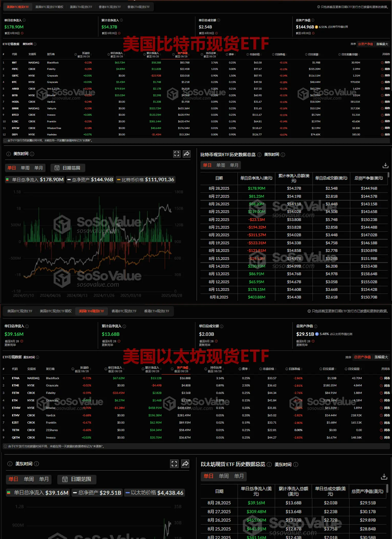This screenshot has height=539, width=392.
Task: Open 香港ETH现货ETF tab in top bar
Action: [139, 7]
